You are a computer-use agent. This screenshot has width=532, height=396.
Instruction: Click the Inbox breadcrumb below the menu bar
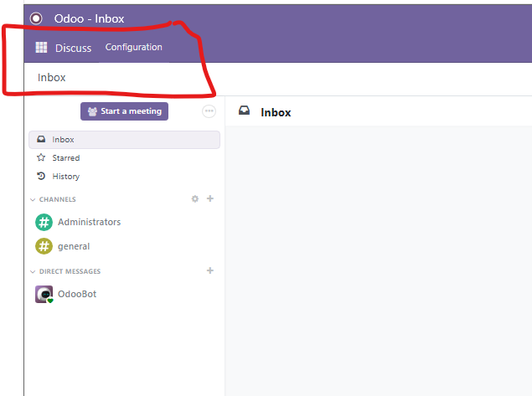pyautogui.click(x=51, y=78)
